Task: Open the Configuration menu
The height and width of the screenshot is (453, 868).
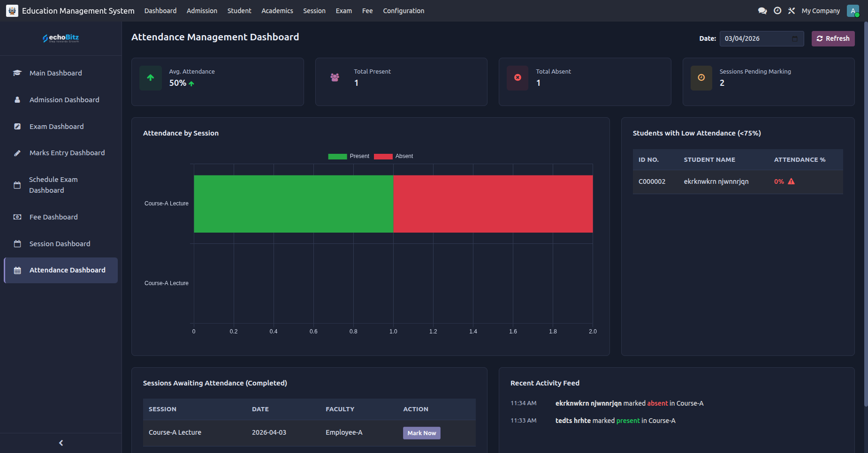Action: [404, 11]
